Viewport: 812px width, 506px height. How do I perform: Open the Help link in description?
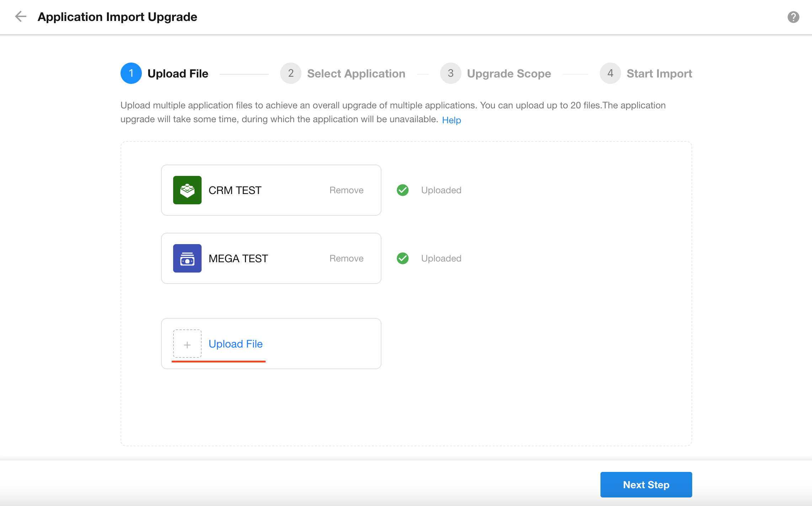click(x=451, y=120)
